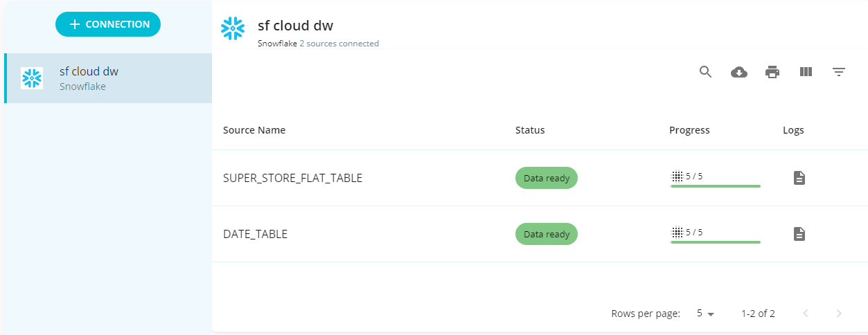
Task: Open logs for SUPER_STORE_FLAT_TABLE
Action: [799, 178]
